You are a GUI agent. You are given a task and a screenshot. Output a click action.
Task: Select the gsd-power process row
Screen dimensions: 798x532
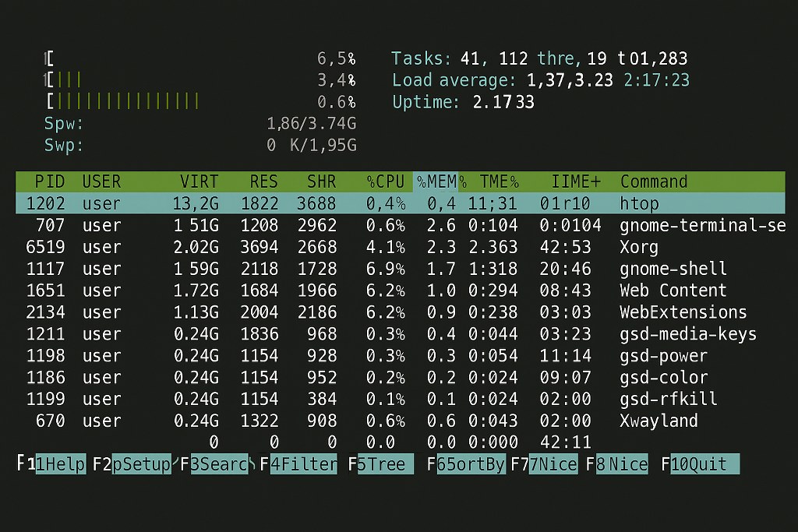click(x=400, y=355)
